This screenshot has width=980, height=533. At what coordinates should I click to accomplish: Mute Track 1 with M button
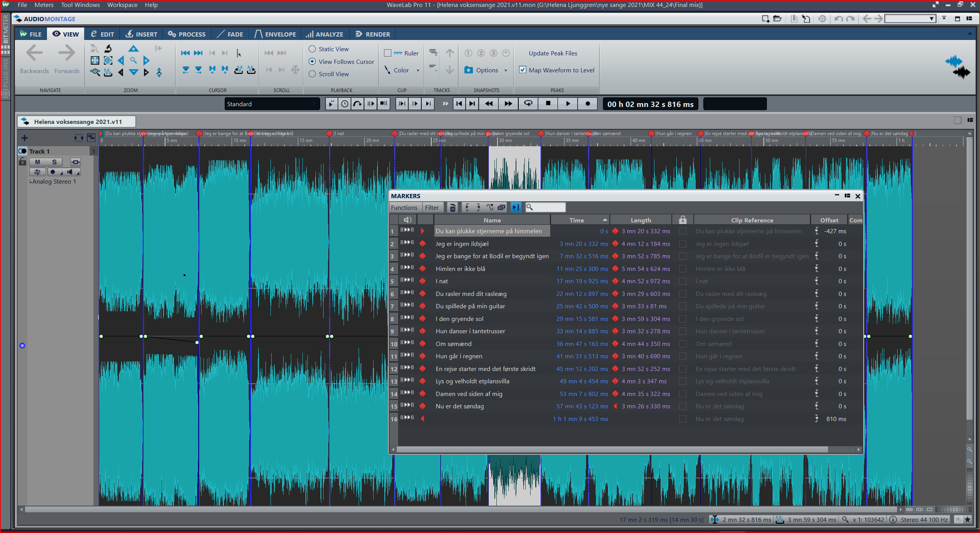coord(37,162)
